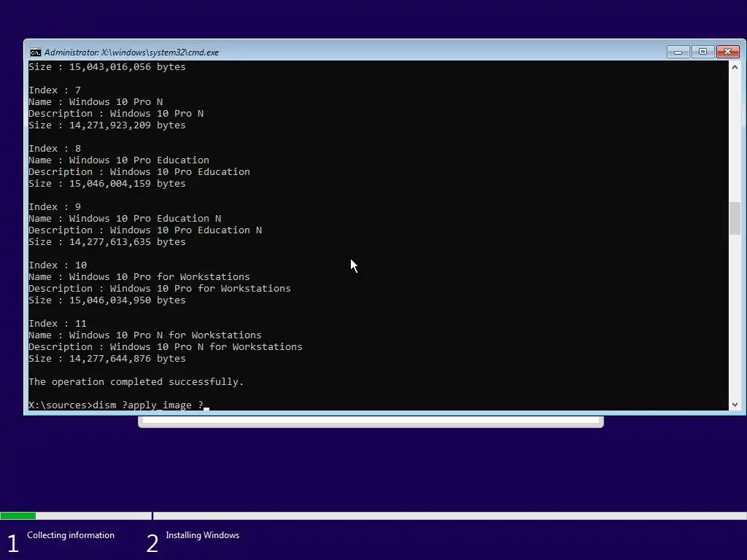The width and height of the screenshot is (747, 560).
Task: Click 'Description : Windows 10 Pro for Workstations' line
Action: (x=160, y=288)
